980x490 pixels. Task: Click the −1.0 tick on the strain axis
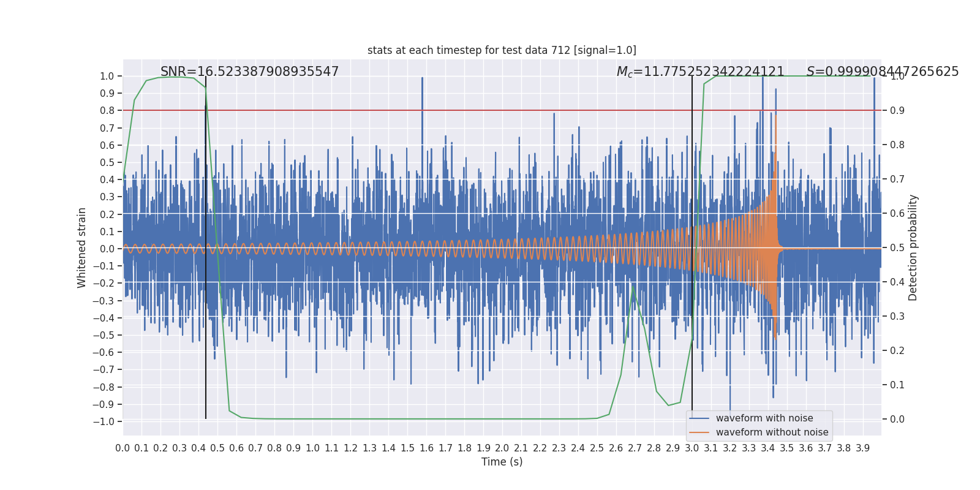point(103,421)
